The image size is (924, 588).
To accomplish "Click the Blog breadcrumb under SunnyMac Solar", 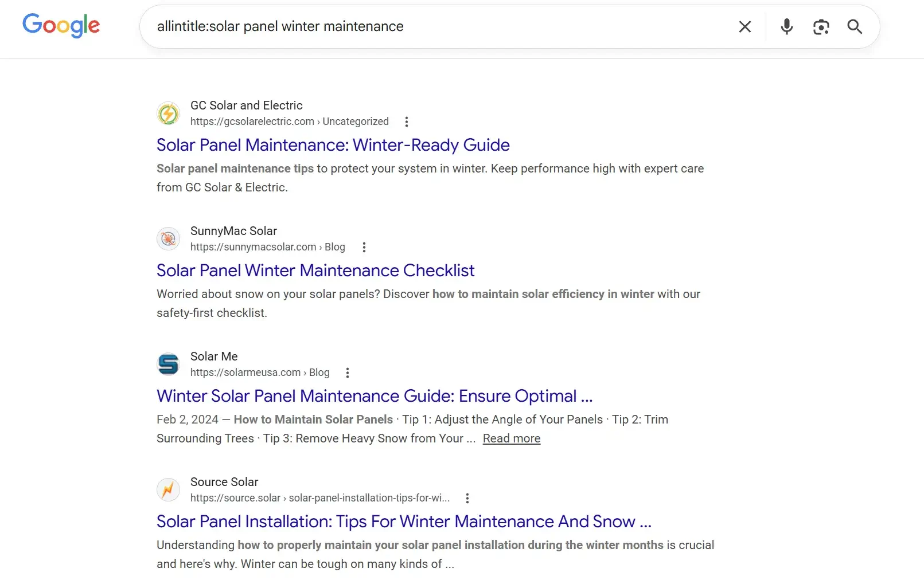I will 336,247.
